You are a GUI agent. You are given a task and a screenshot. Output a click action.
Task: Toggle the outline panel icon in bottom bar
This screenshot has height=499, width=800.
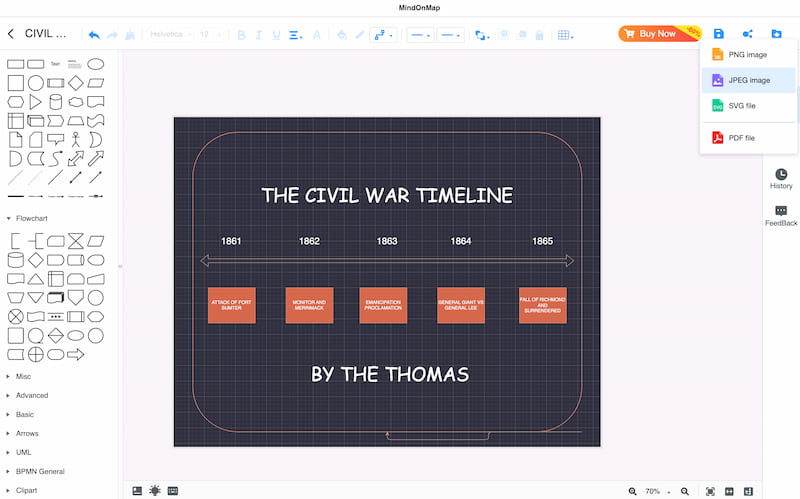click(137, 491)
